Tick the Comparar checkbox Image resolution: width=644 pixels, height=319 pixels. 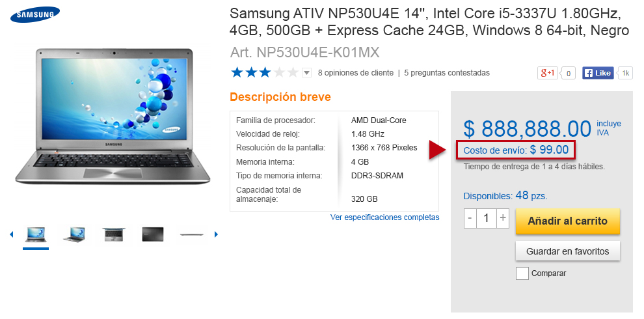coord(522,273)
